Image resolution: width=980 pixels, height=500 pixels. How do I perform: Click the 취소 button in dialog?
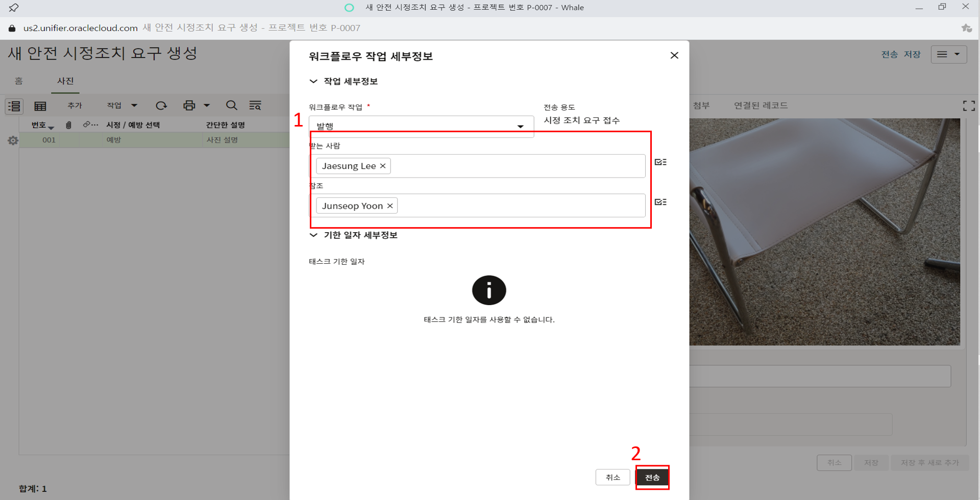tap(612, 478)
